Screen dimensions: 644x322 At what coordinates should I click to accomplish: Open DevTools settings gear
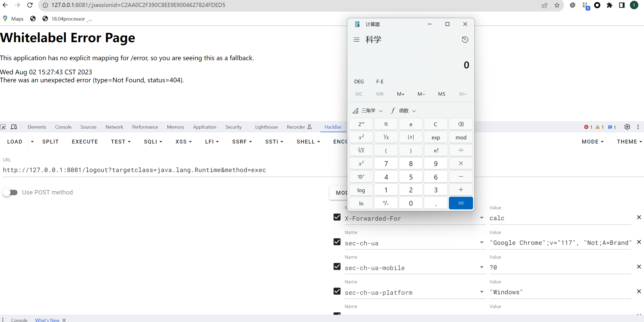tap(627, 127)
